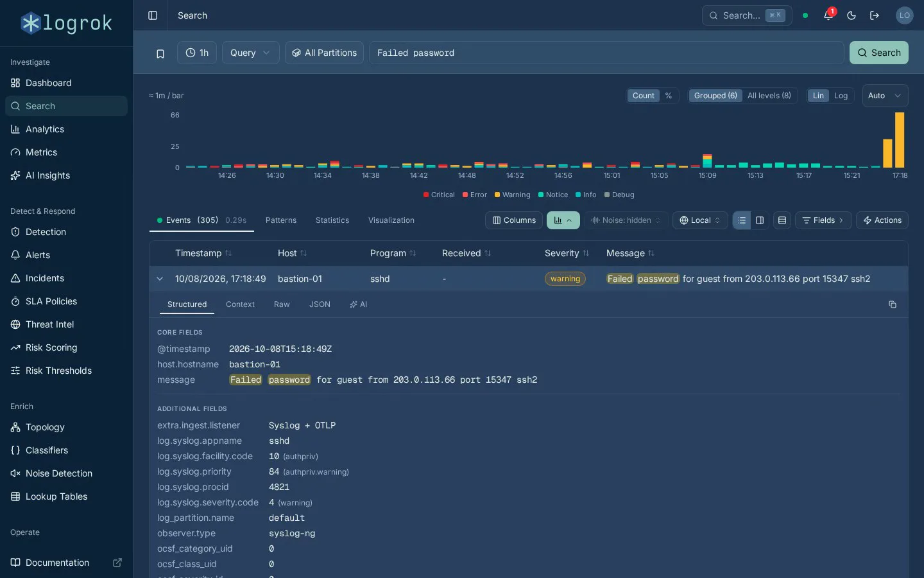Viewport: 924px width, 578px height.
Task: Click the logout arrow icon
Action: [875, 15]
